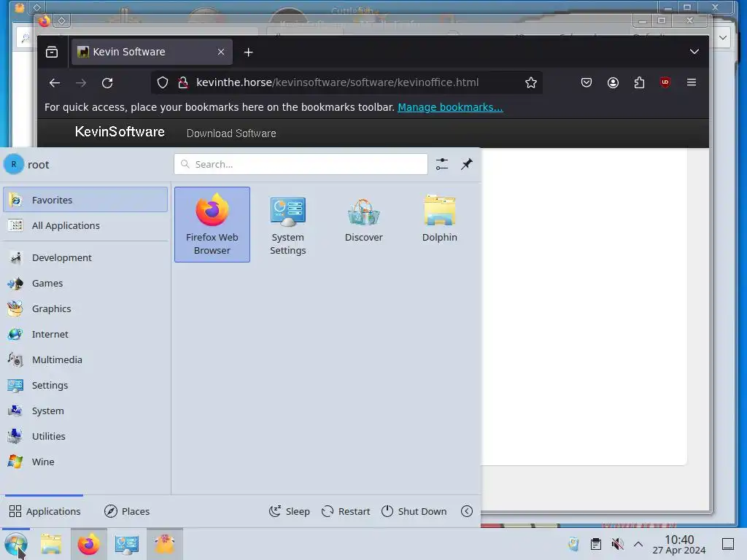Bookmark this page with star icon

pos(531,83)
